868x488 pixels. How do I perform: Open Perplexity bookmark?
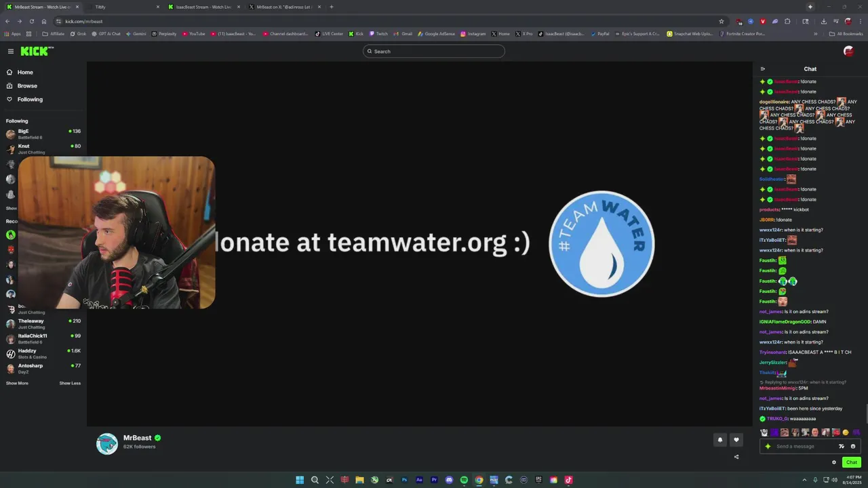click(x=163, y=34)
